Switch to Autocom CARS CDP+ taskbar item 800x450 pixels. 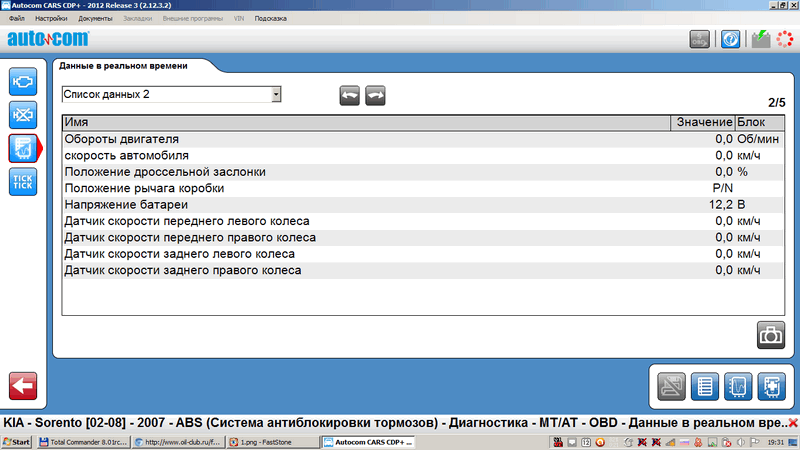[x=368, y=442]
